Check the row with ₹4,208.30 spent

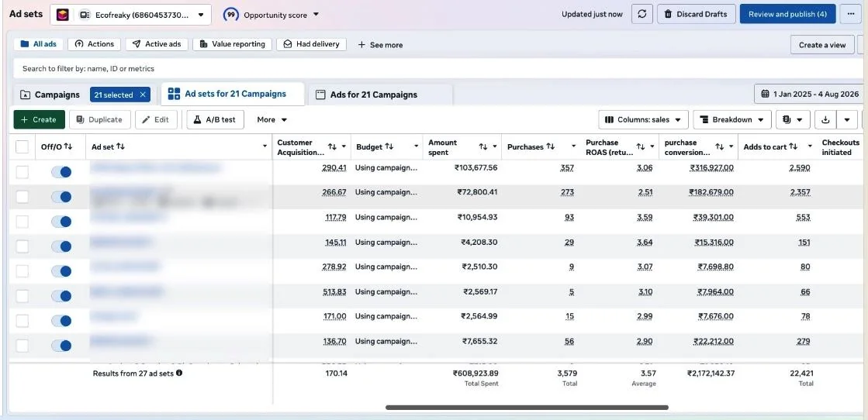pos(22,246)
